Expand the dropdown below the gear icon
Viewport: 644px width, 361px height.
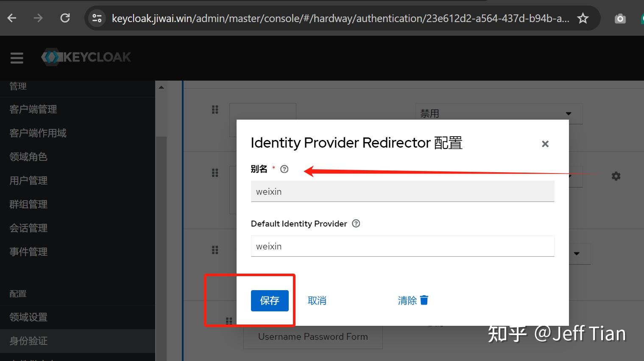point(577,254)
